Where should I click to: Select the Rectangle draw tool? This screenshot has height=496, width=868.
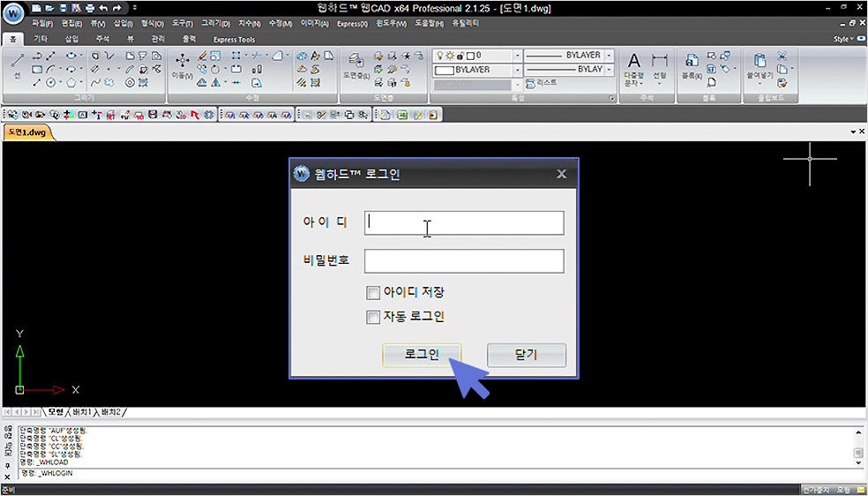point(37,69)
